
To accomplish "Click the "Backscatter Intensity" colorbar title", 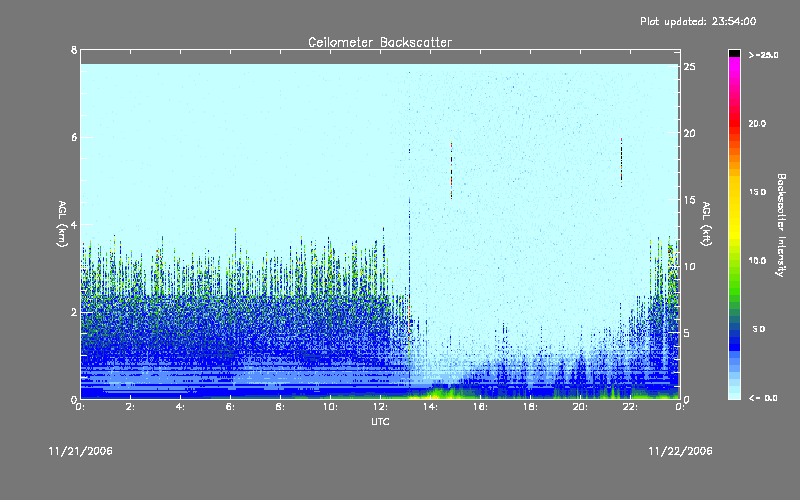I will tap(781, 225).
